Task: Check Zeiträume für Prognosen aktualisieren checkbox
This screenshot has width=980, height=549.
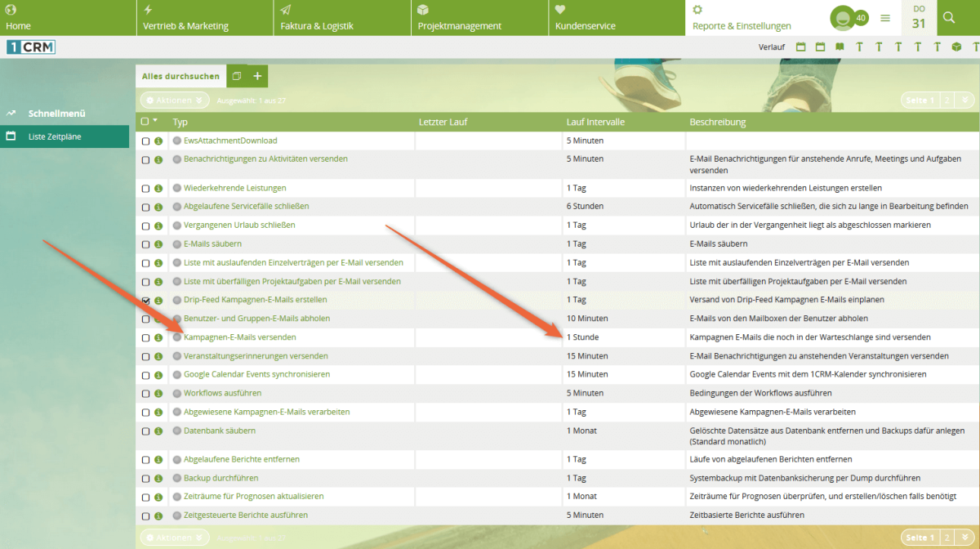Action: coord(145,498)
